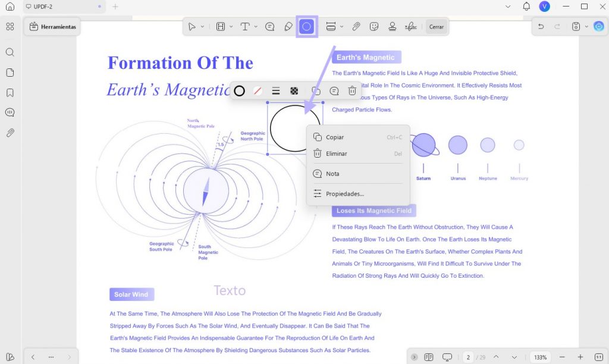Select the stamp tool
Image resolution: width=609 pixels, height=364 pixels.
click(393, 26)
